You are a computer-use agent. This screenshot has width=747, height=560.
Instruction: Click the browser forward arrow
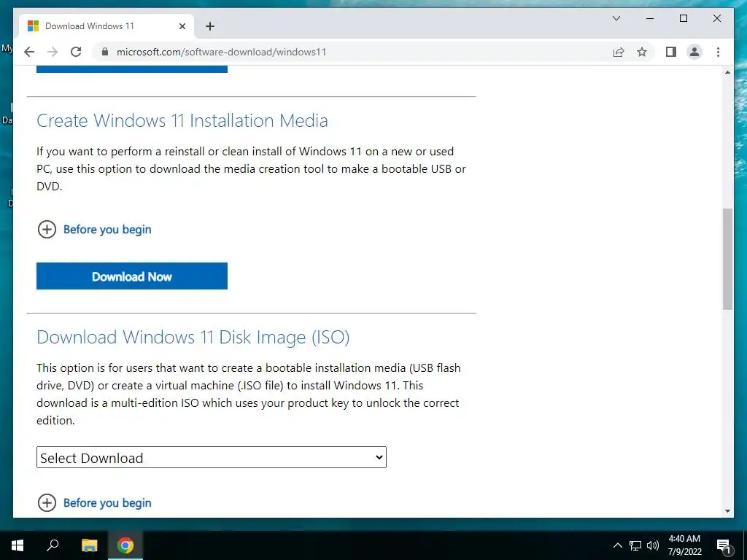pyautogui.click(x=53, y=52)
